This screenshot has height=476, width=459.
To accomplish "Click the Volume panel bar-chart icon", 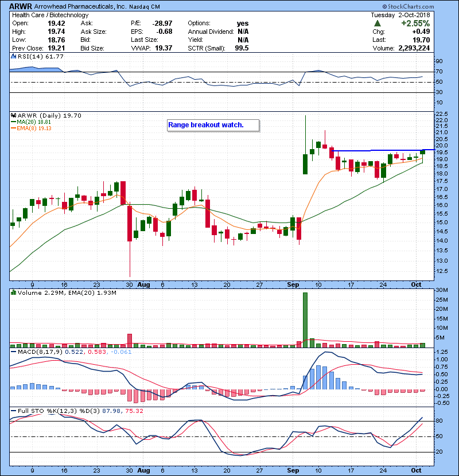I will click(x=13, y=292).
